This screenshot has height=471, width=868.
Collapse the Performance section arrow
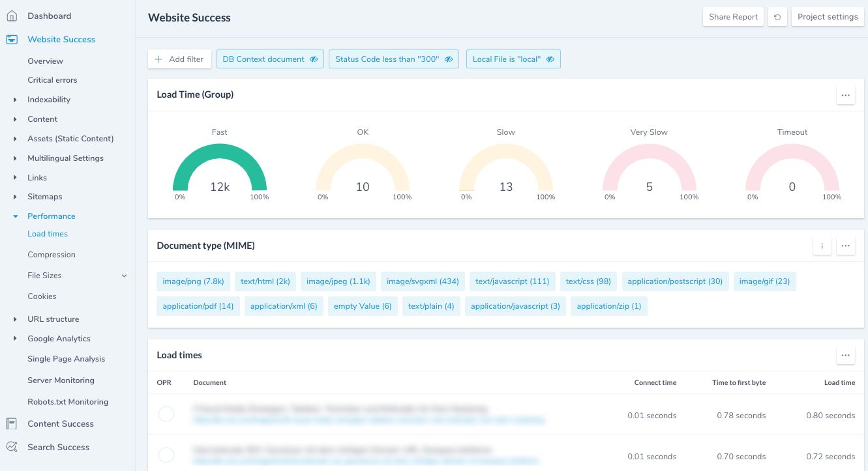15,216
